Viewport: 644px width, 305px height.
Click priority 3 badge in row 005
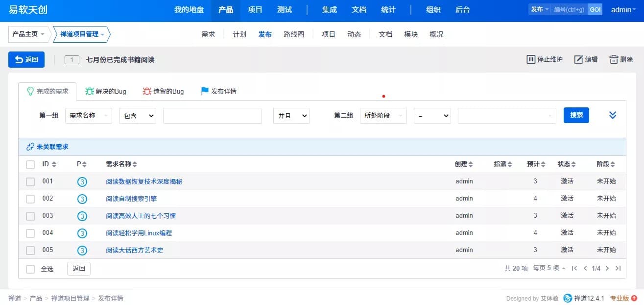click(x=82, y=250)
